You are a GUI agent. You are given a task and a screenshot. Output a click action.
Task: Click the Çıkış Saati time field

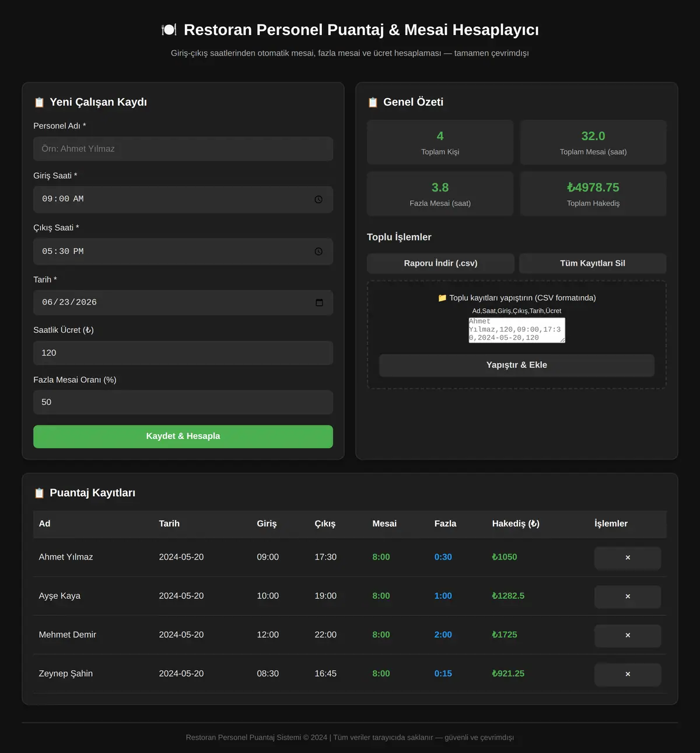[183, 252]
